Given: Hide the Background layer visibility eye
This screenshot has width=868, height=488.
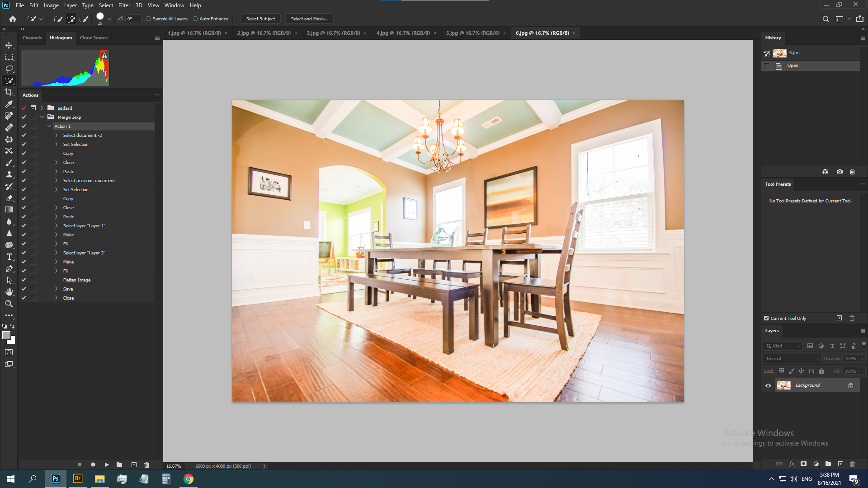Looking at the screenshot, I should tap(768, 385).
